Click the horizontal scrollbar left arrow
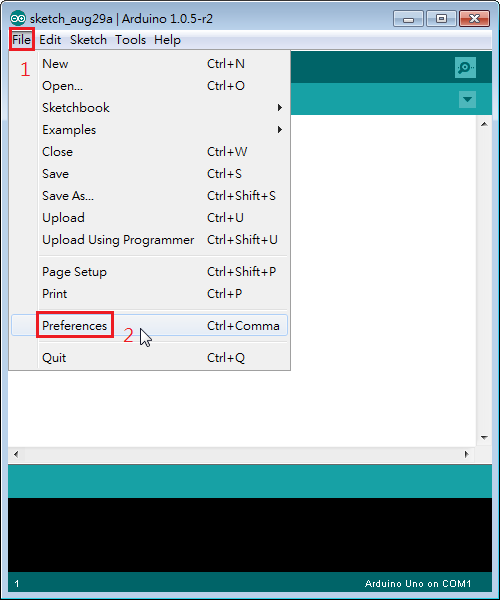 coord(16,454)
